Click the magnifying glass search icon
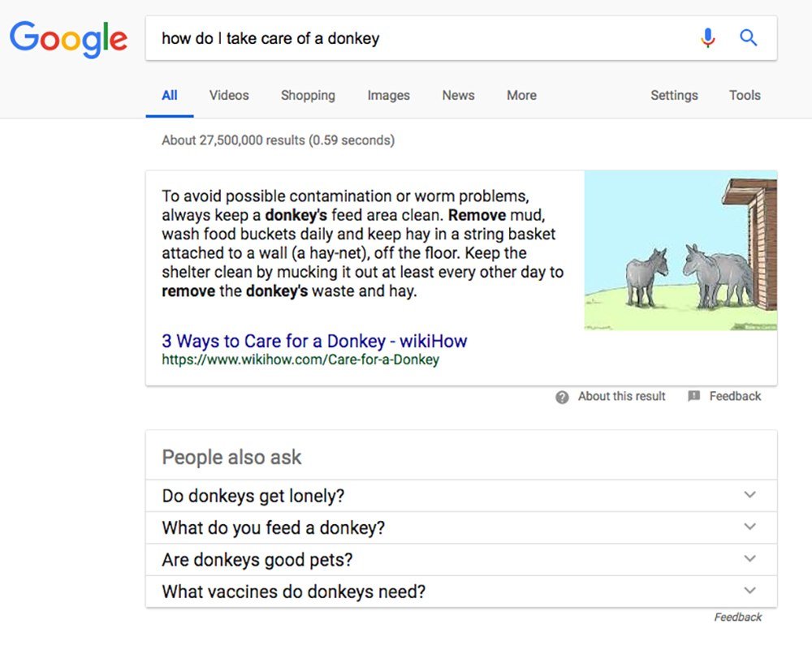The image size is (812, 650). 749,38
